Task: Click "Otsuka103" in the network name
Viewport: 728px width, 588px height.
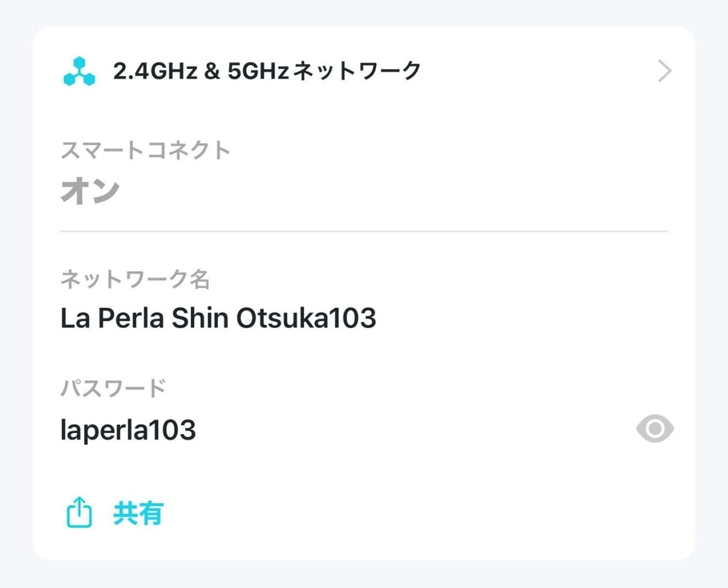Action: coord(306,318)
